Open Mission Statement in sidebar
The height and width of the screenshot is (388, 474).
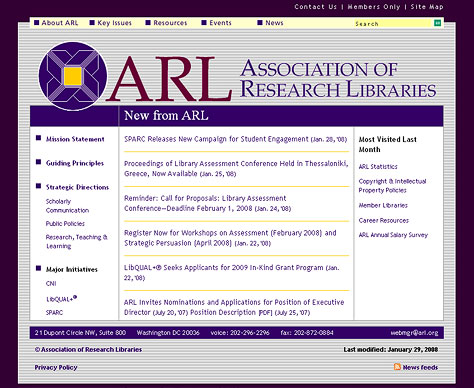coord(75,139)
